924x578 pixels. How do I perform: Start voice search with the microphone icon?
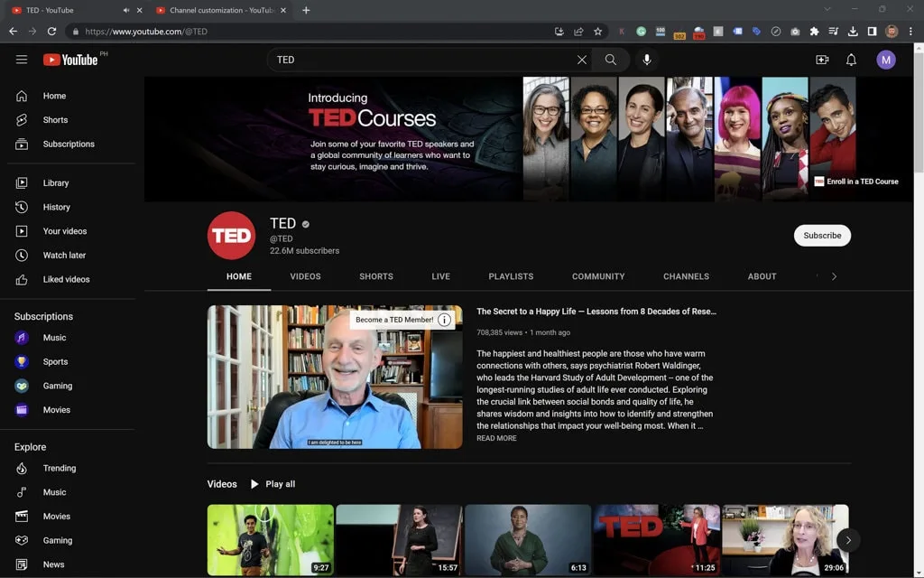[x=646, y=60]
